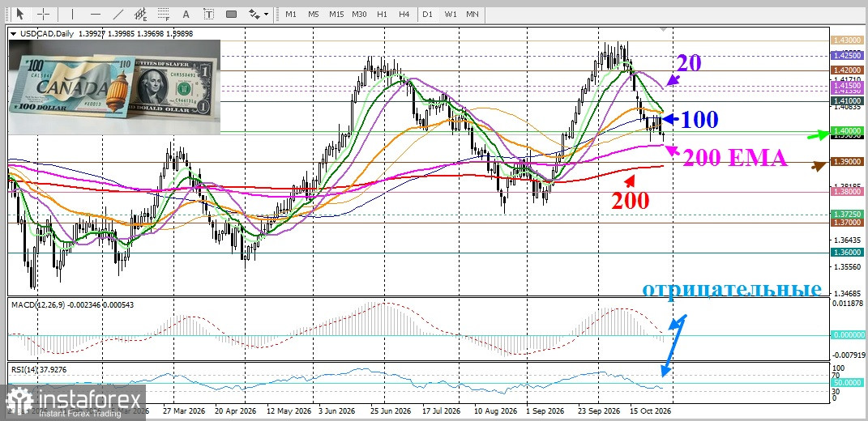This screenshot has height=421, width=868.
Task: Select the gray rectangle label tool
Action: pyautogui.click(x=232, y=14)
